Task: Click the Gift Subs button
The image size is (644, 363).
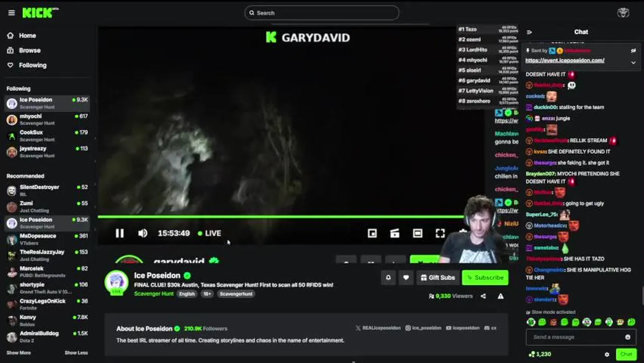Action: 437,277
